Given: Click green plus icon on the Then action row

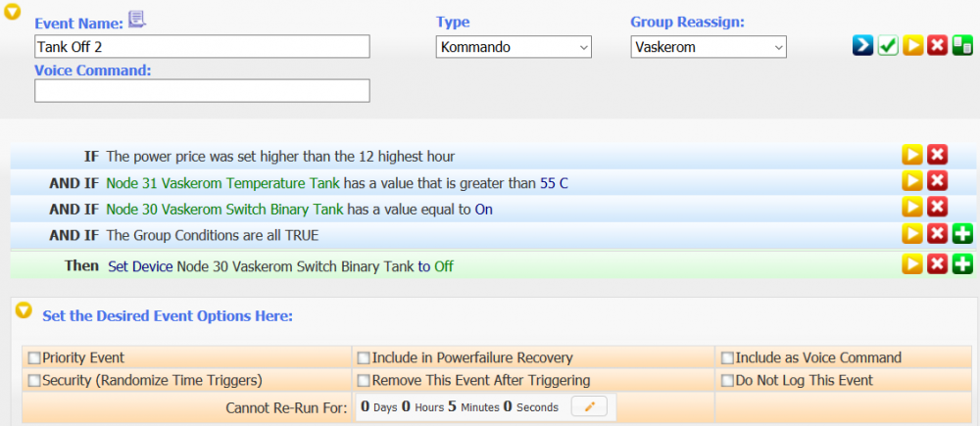Looking at the screenshot, I should pos(961,264).
